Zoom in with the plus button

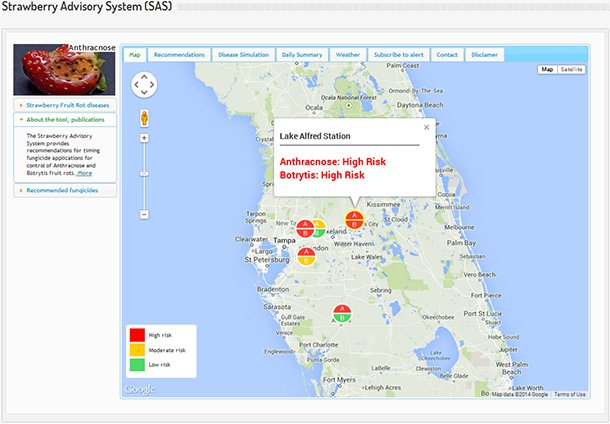click(144, 138)
